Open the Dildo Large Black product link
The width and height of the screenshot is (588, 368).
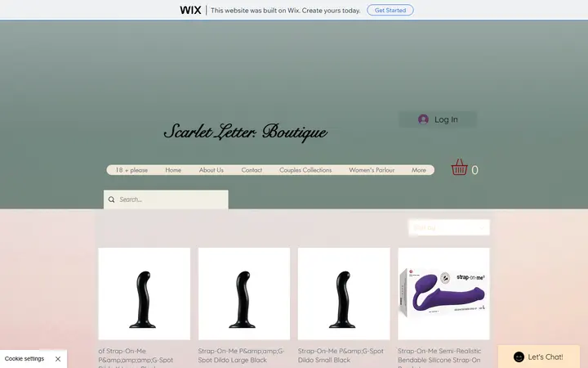point(241,355)
